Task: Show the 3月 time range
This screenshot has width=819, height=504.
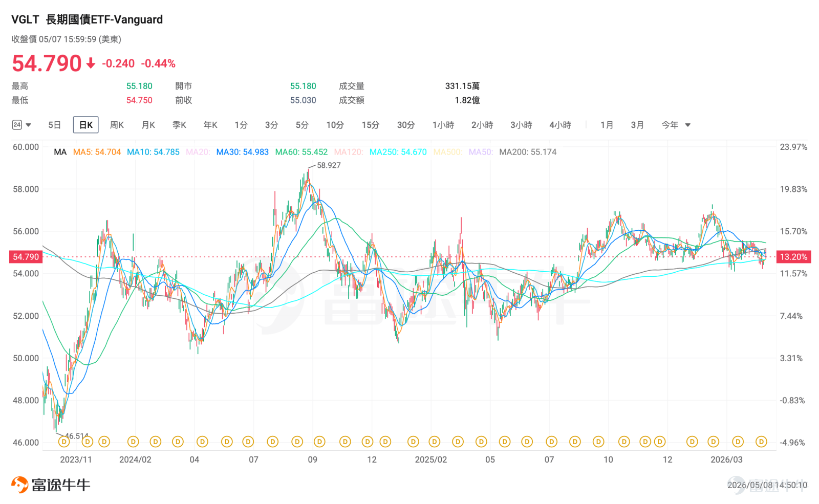Action: (637, 125)
